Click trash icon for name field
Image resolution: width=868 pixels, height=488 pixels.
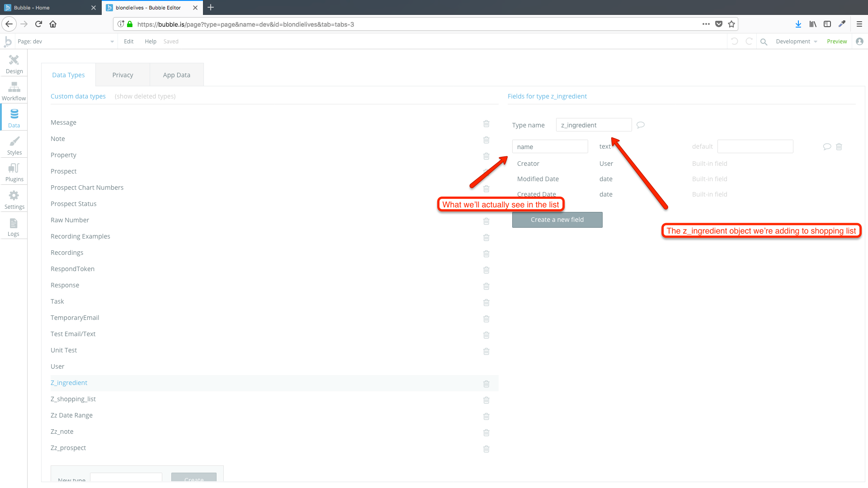point(839,146)
